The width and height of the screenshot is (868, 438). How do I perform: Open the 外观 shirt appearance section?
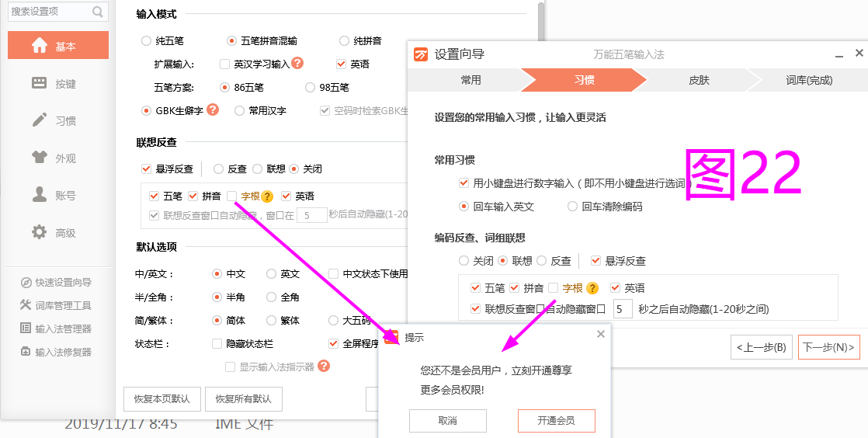click(x=58, y=158)
